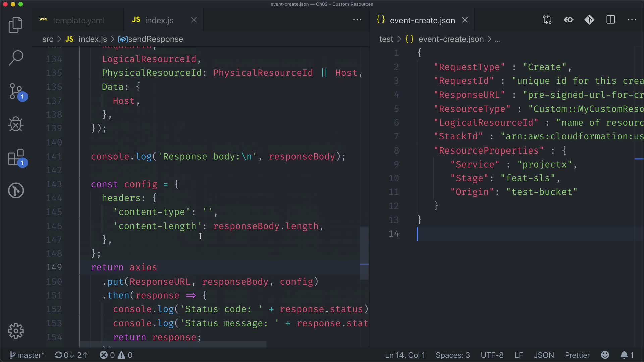
Task: Open the Explorer view in activity bar
Action: pos(15,25)
